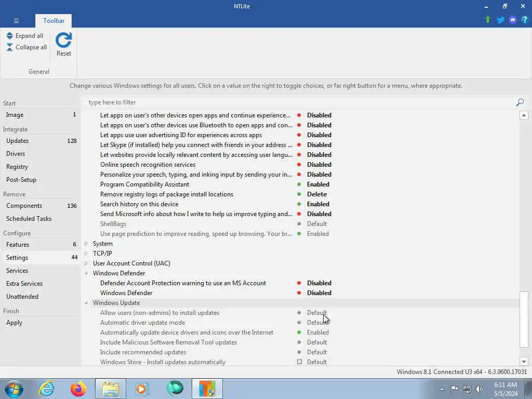Open Components page in sidebar
Screen dimensions: 532x399
(x=40, y=206)
